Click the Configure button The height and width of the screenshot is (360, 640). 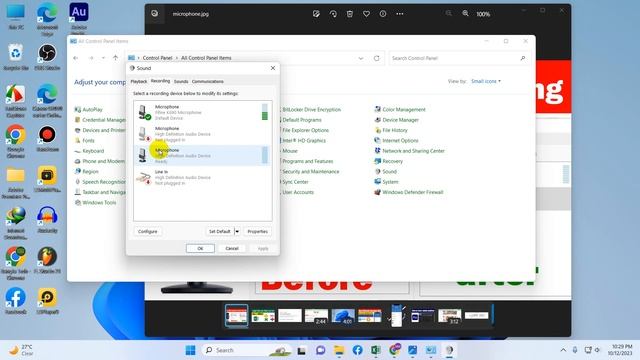click(x=148, y=231)
